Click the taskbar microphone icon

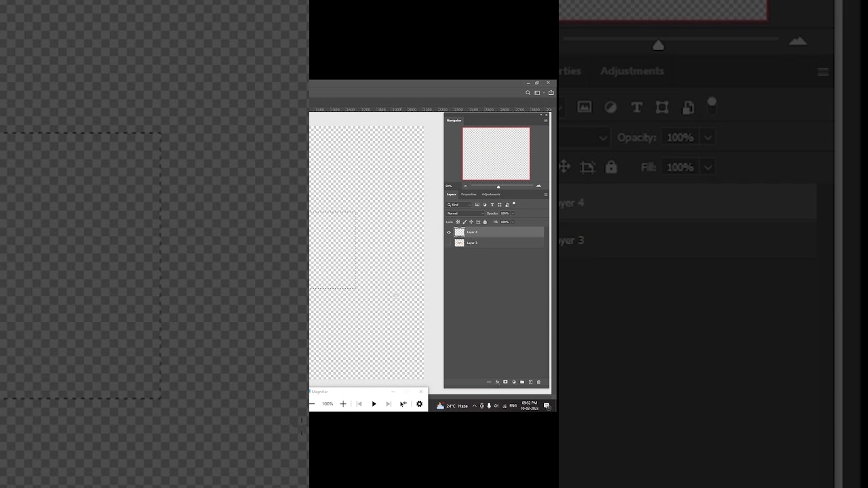point(489,406)
